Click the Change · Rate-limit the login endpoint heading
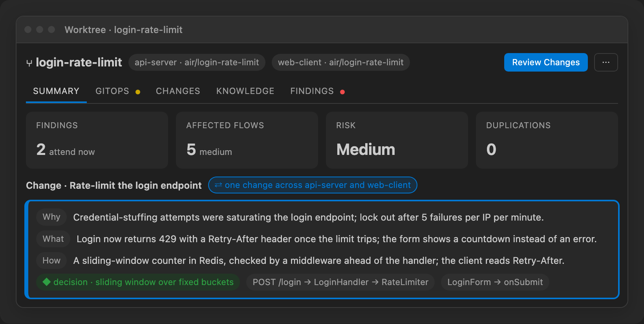 tap(114, 186)
